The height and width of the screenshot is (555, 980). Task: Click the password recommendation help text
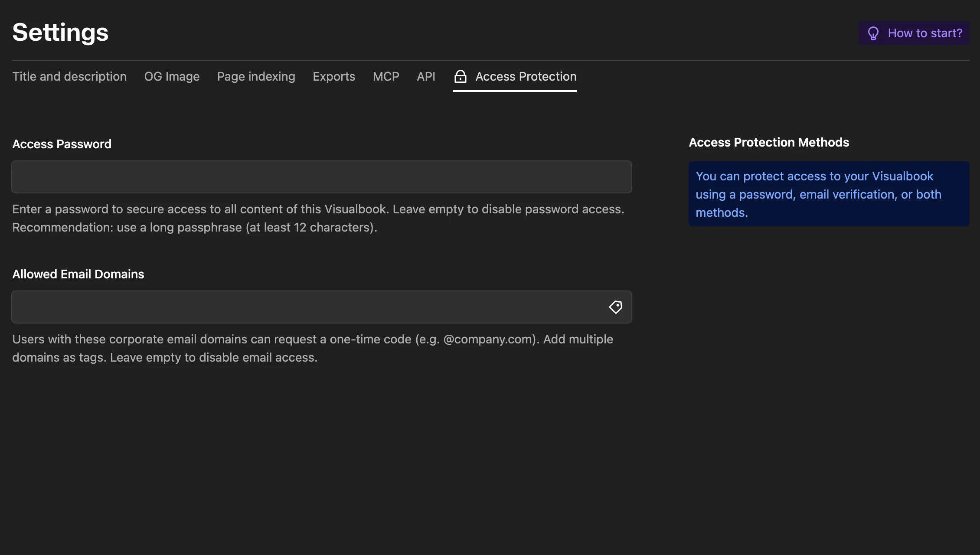[318, 218]
